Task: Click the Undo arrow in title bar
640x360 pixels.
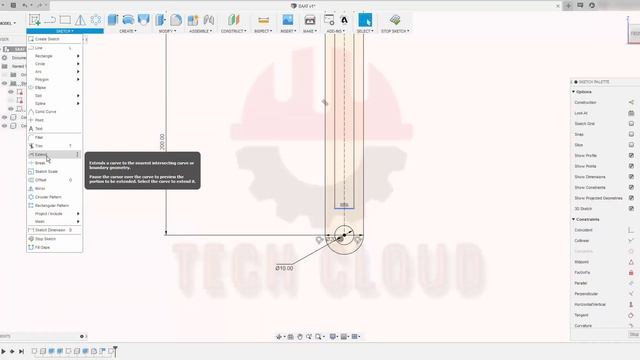Action: [x=25, y=5]
